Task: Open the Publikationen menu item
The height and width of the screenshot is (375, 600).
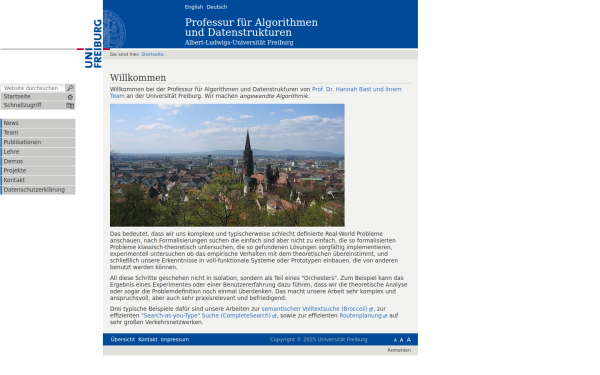Action: pyautogui.click(x=38, y=142)
